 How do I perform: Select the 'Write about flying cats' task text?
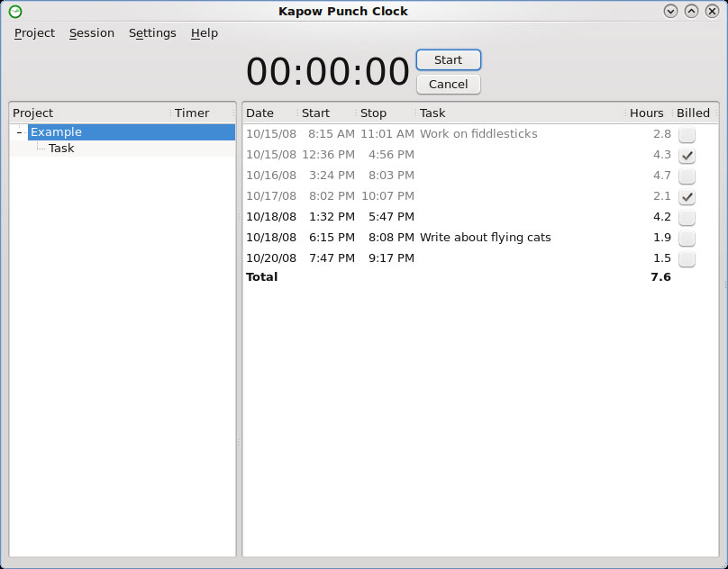(x=485, y=237)
